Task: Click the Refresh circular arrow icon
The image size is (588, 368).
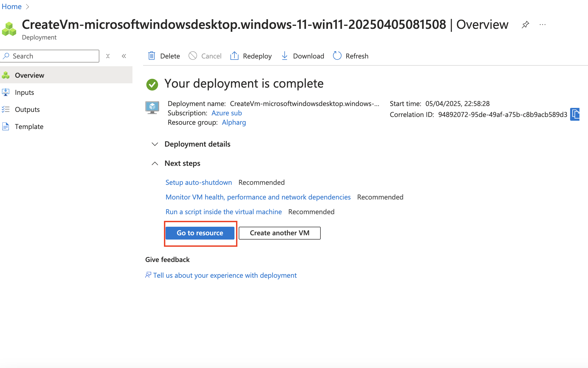Action: (x=337, y=56)
